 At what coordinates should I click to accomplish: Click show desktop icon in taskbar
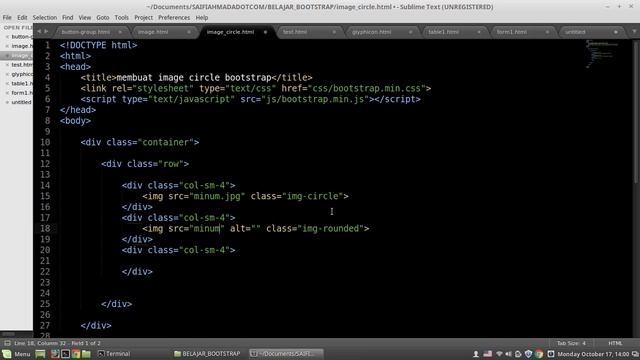[x=40, y=354]
